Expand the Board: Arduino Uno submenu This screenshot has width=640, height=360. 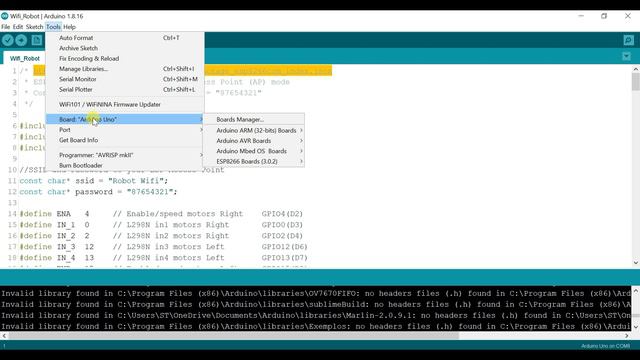[x=125, y=119]
